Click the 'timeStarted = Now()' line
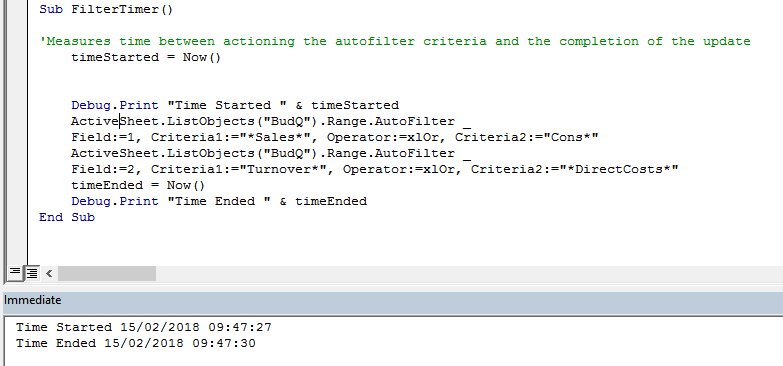 pyautogui.click(x=146, y=57)
